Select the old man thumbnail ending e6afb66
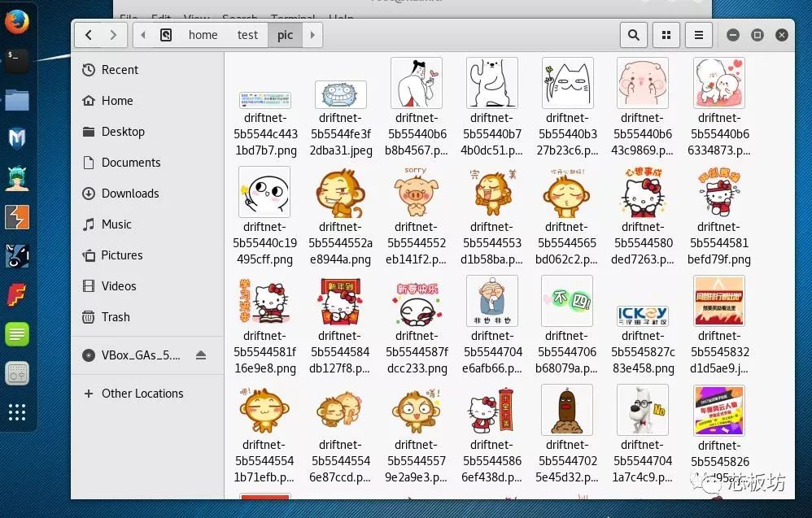Viewport: 812px width, 518px height. click(492, 301)
